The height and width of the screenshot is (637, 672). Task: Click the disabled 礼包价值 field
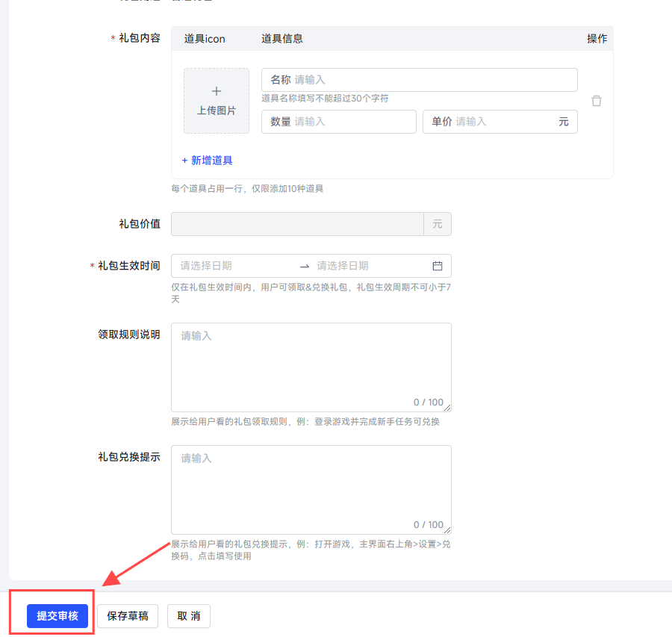297,224
